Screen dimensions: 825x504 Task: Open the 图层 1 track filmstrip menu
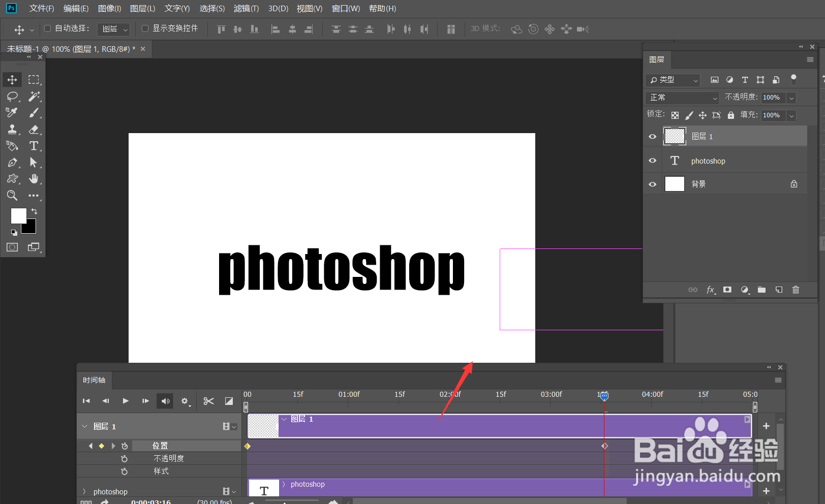229,426
